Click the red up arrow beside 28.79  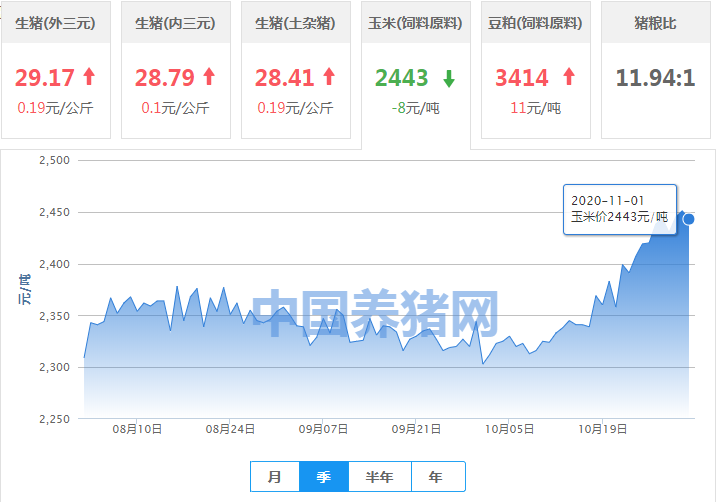tap(209, 77)
